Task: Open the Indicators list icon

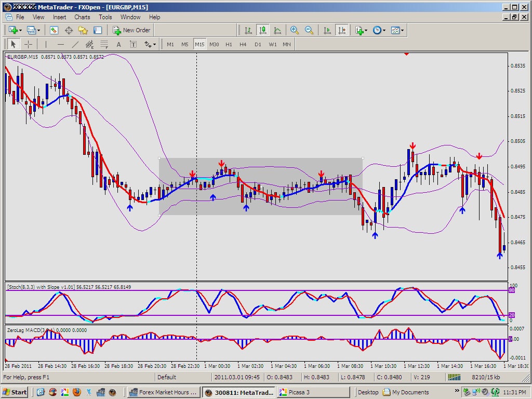Action: (x=360, y=30)
